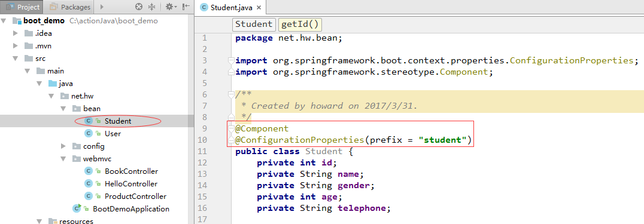Collapse the boot_demo project root
This screenshot has height=224, width=644.
click(4, 20)
